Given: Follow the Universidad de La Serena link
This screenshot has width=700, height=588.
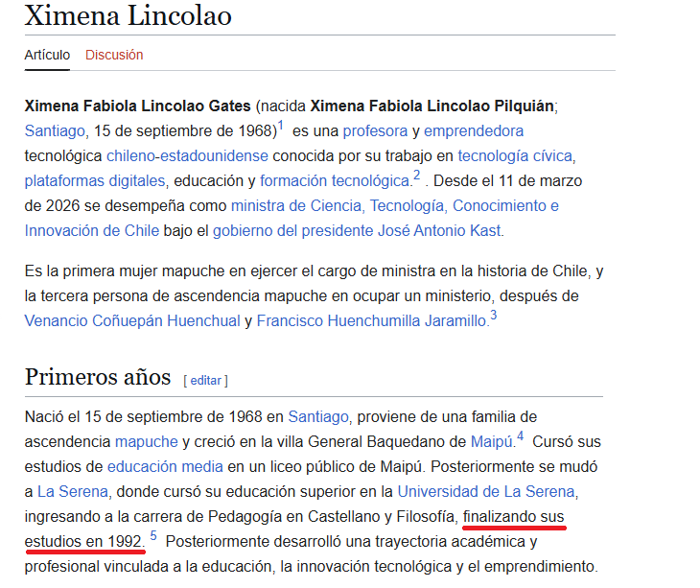Looking at the screenshot, I should tap(486, 491).
